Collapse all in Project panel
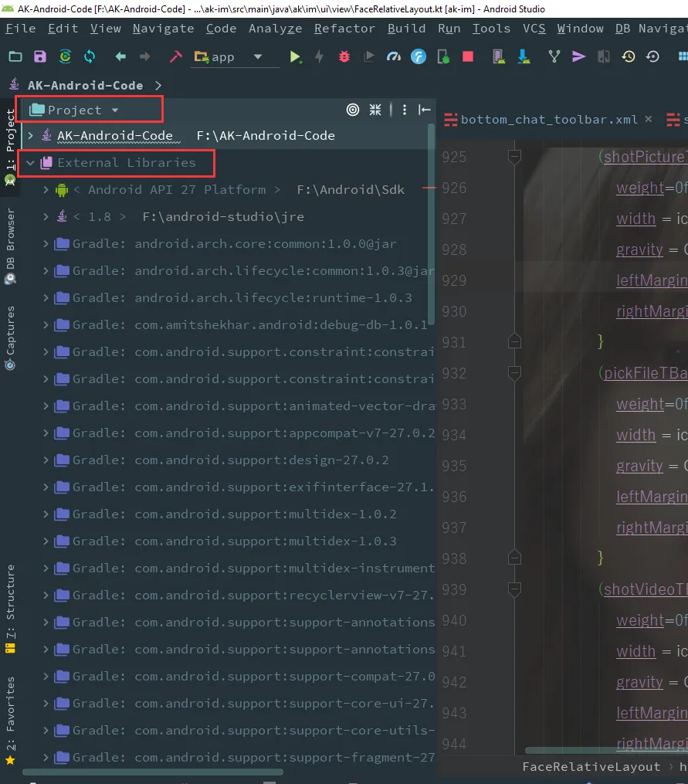 375,110
